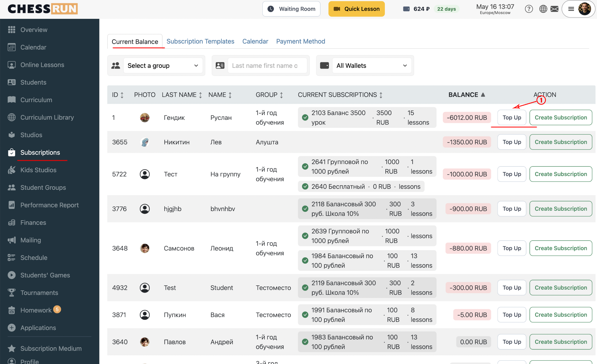
Task: Click the ChessRun logo
Action: click(42, 9)
